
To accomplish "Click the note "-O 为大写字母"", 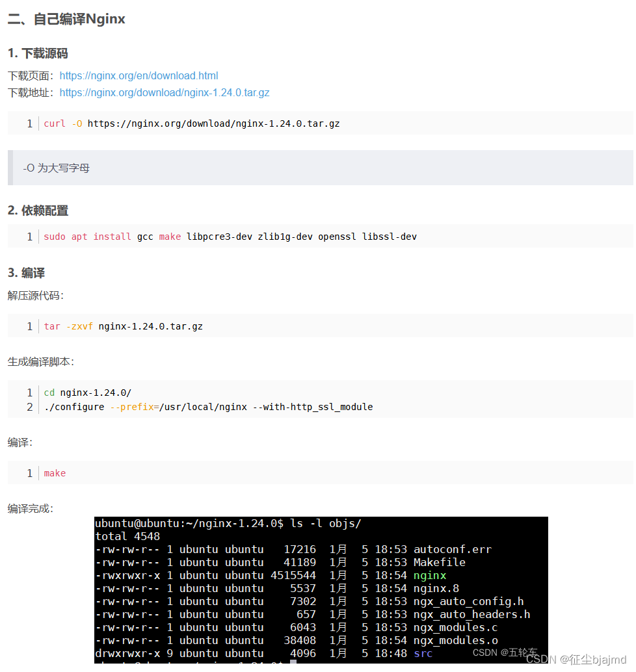I will click(x=56, y=168).
